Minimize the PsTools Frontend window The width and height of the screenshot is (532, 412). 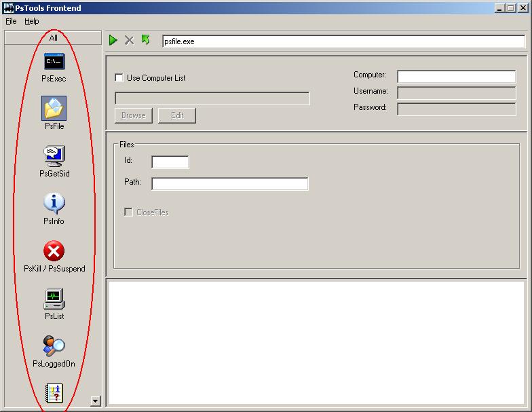click(x=499, y=8)
